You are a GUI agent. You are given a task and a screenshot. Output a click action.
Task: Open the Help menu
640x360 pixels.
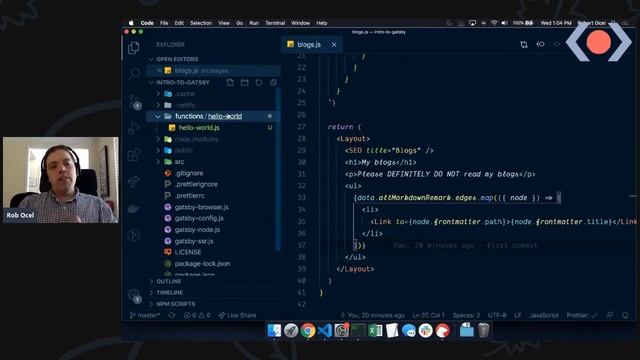[x=322, y=23]
